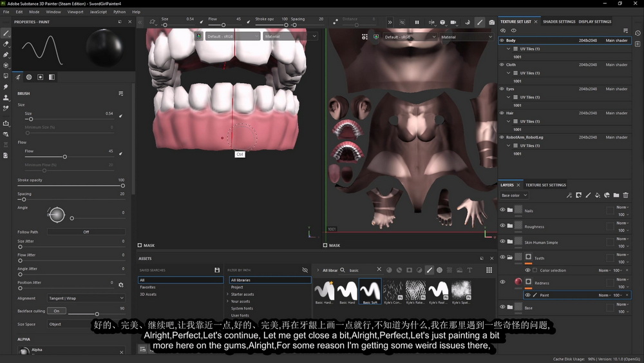Image resolution: width=644 pixels, height=363 pixels.
Task: Add a mask using mask icon in Layers toolbar
Action: [578, 195]
